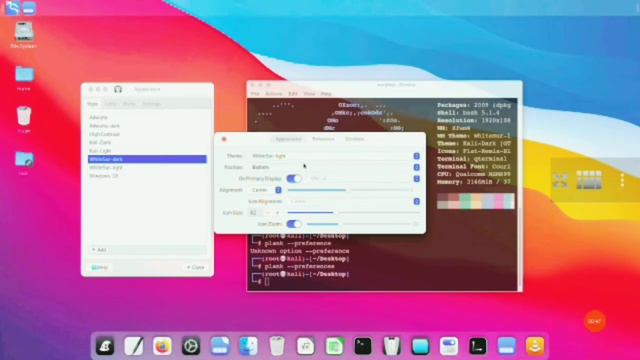The image size is (640, 360).
Task: Open the cyan desktop folder icon in the dock
Action: pyautogui.click(x=420, y=347)
